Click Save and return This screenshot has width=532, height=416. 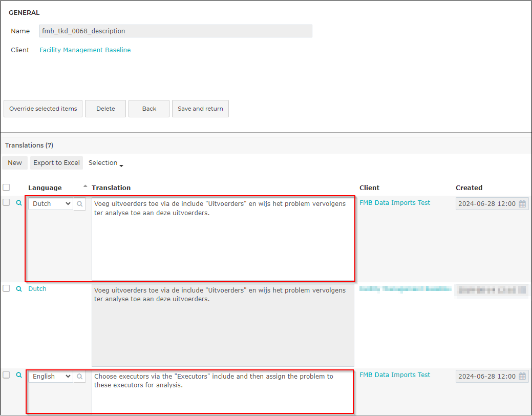click(201, 109)
